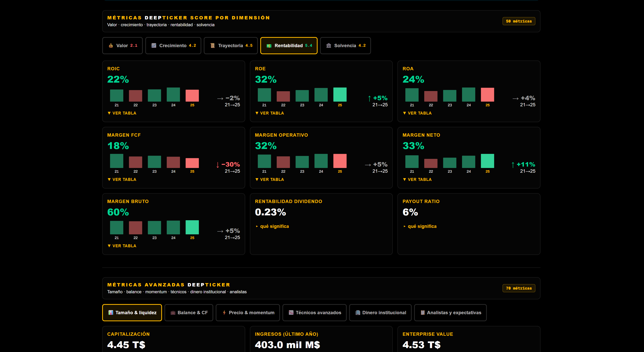Select the Rentabilidad 5.4 tab
This screenshot has height=352, width=644.
pyautogui.click(x=289, y=46)
